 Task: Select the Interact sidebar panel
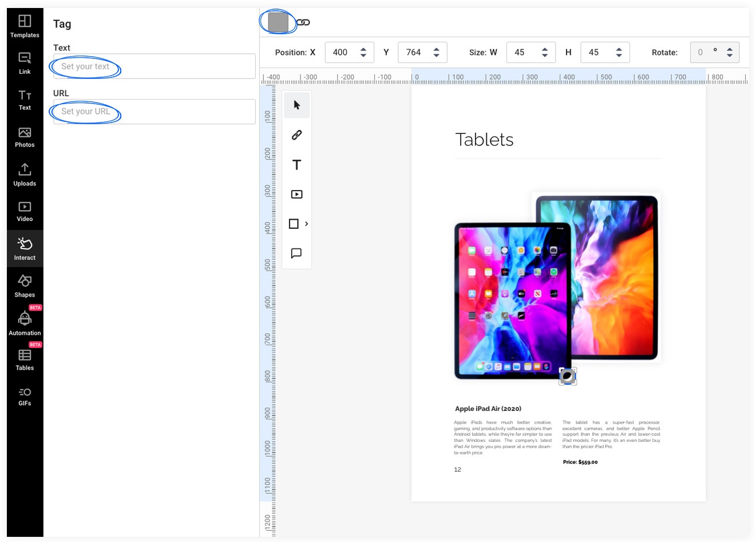point(25,248)
